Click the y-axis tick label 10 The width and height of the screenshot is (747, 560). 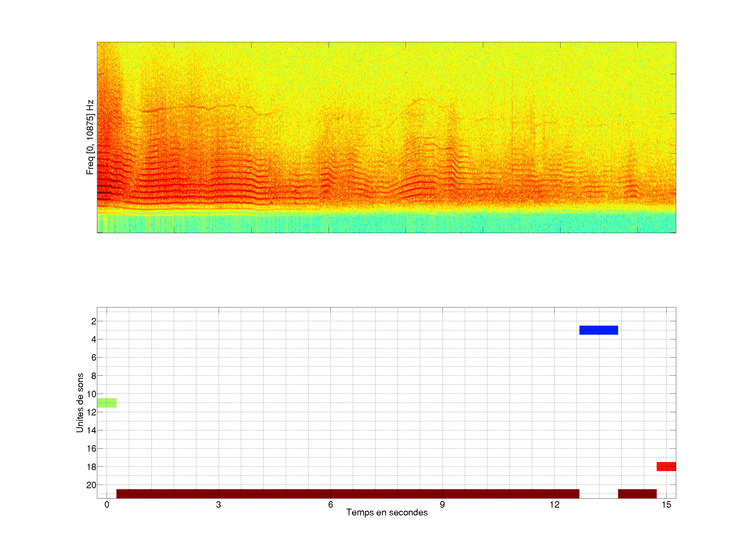(x=91, y=394)
